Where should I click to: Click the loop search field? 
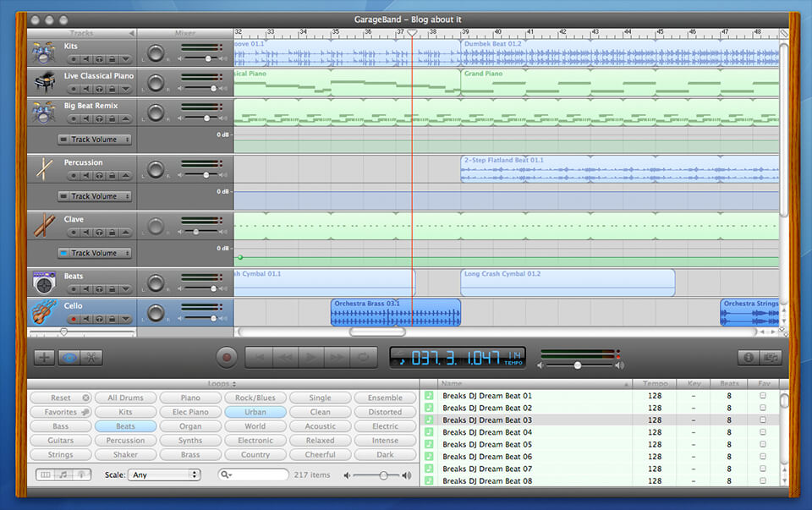click(x=253, y=474)
